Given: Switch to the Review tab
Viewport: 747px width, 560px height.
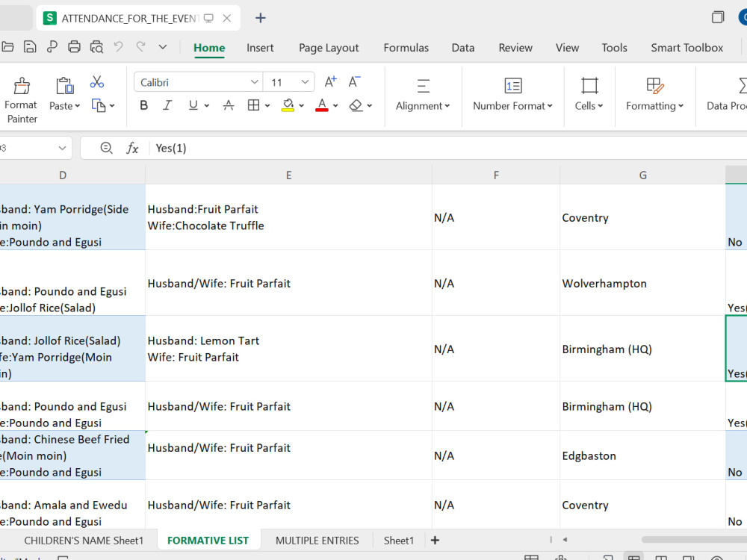Looking at the screenshot, I should (x=515, y=48).
